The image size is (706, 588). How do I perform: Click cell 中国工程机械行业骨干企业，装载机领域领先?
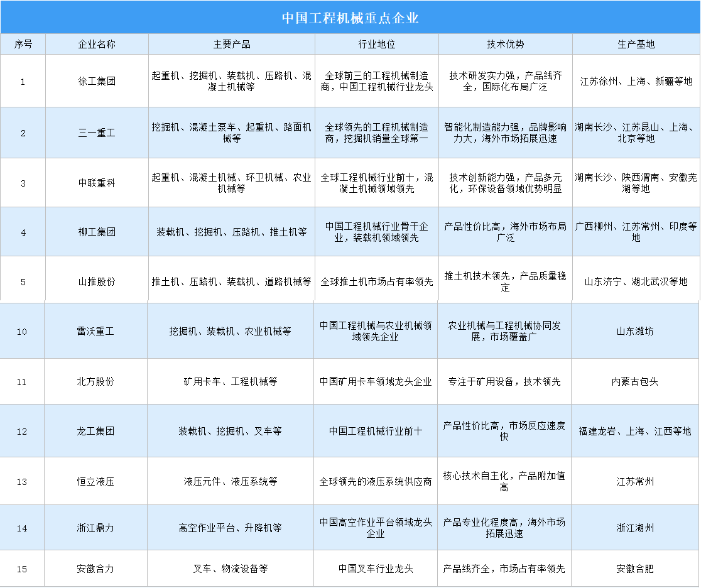(377, 232)
